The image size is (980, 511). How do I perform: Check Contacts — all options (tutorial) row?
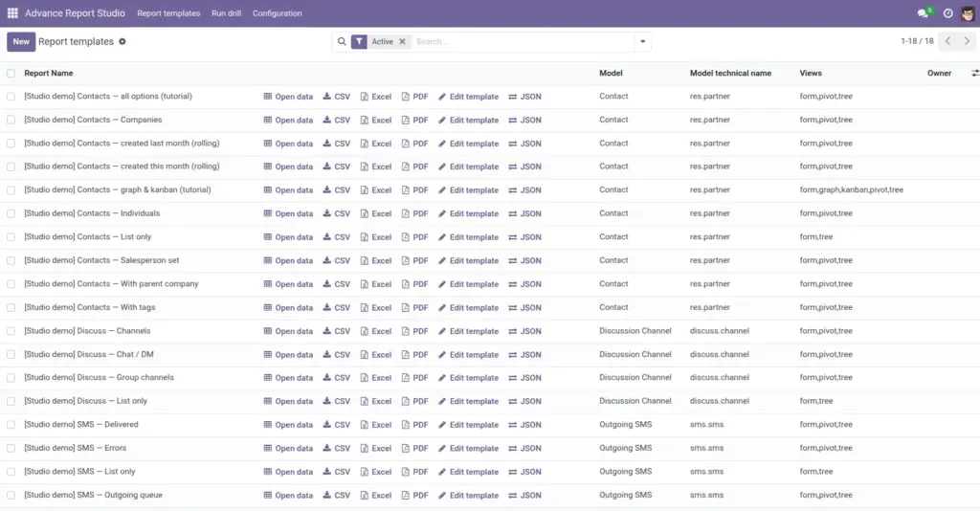(11, 97)
